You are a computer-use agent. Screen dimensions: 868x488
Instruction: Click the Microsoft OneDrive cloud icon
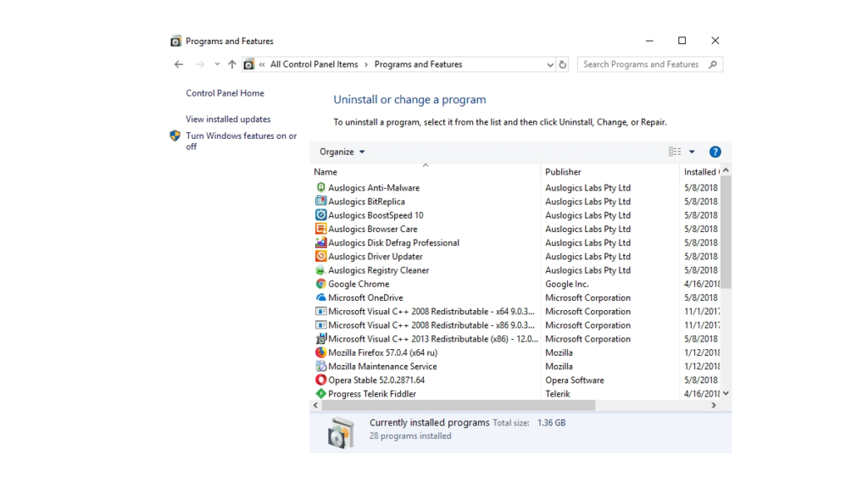(x=320, y=297)
